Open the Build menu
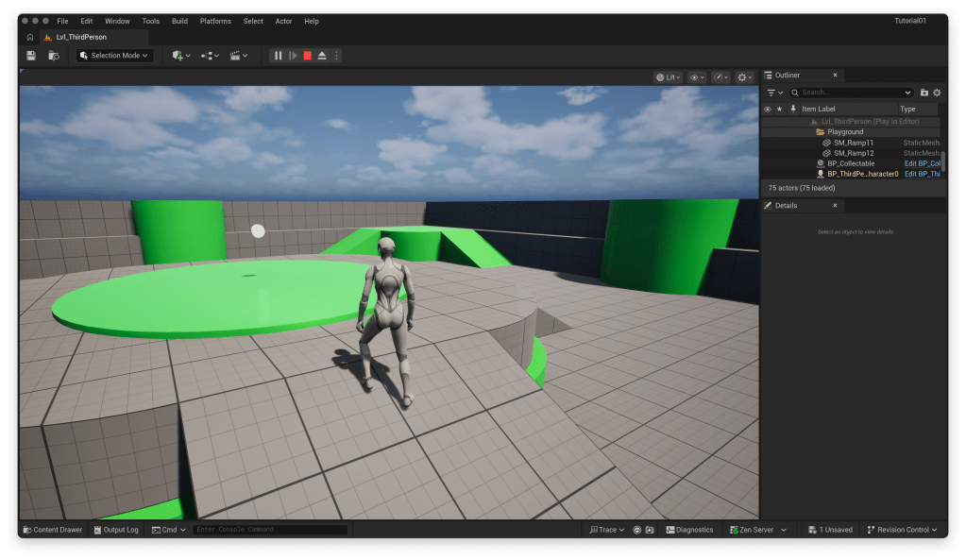This screenshot has width=966, height=560. [179, 21]
